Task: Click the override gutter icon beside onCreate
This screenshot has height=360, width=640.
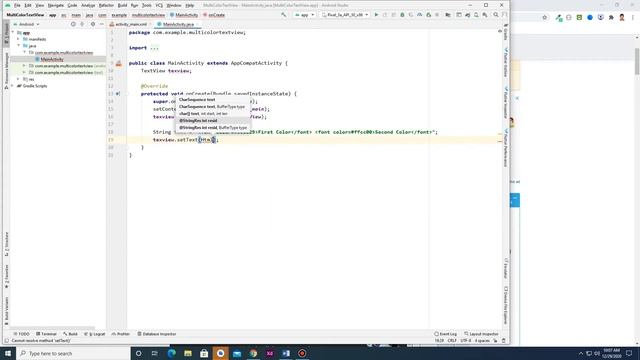Action: pyautogui.click(x=118, y=93)
